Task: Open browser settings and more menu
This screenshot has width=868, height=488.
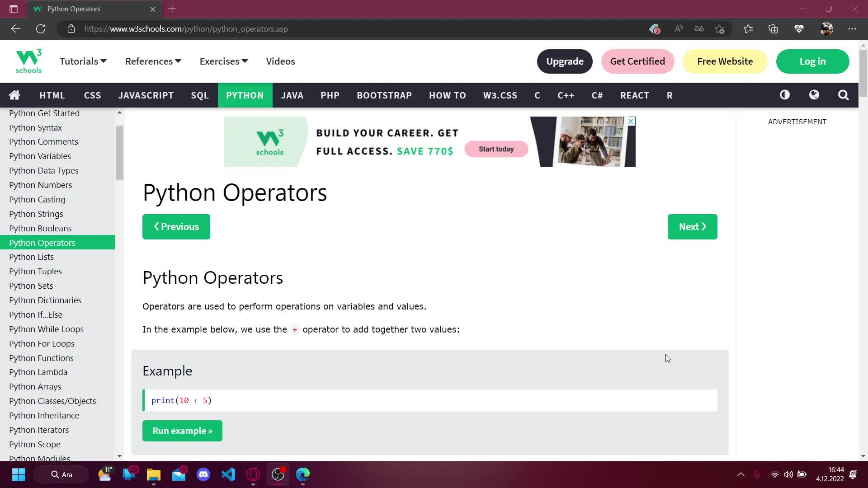Action: (852, 29)
